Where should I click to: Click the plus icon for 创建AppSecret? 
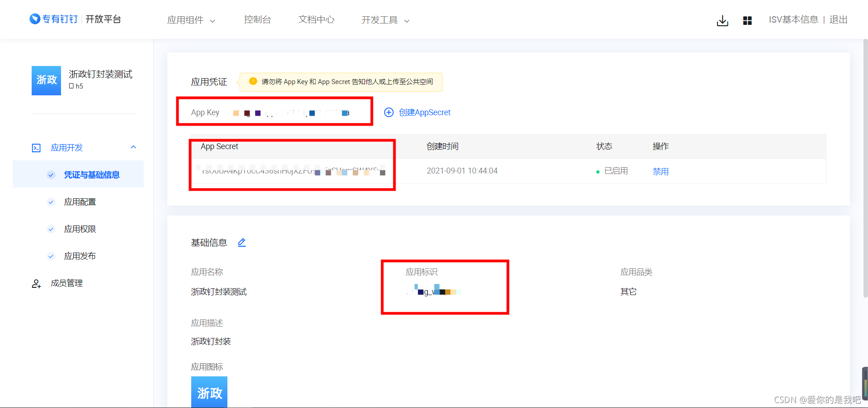(389, 113)
